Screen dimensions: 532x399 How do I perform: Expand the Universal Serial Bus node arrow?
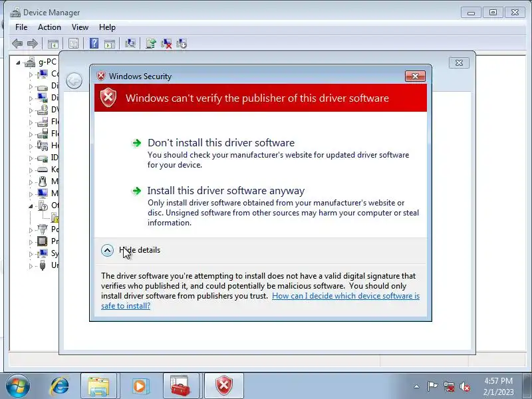31,266
